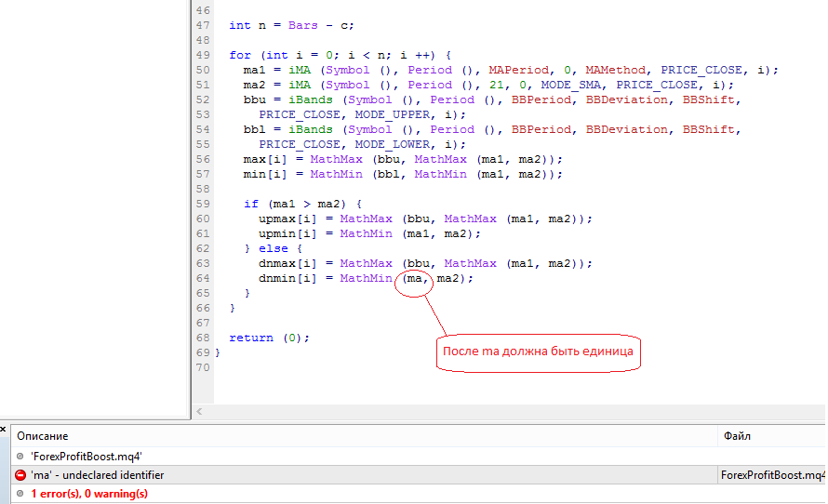This screenshot has width=828, height=504.
Task: Click 'upmin[i]' on line 61
Action: coord(287,233)
